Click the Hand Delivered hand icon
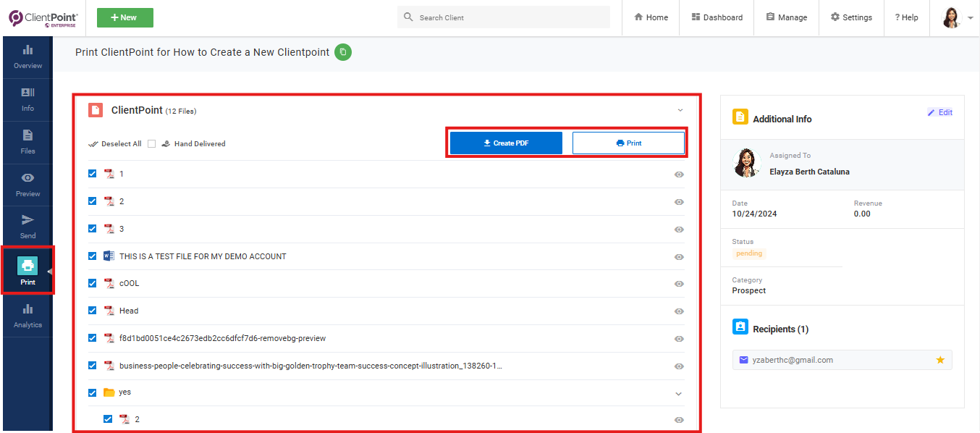Screen dimensions: 980x433 click(x=166, y=143)
